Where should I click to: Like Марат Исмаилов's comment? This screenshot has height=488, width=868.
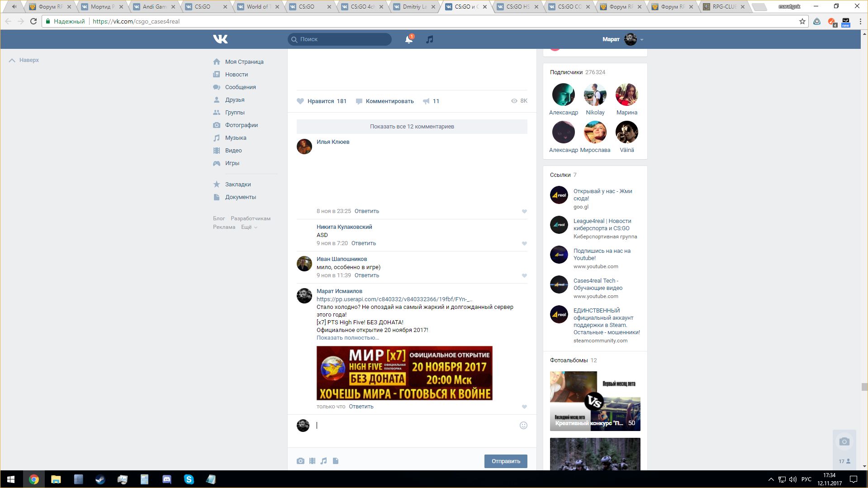tap(524, 407)
